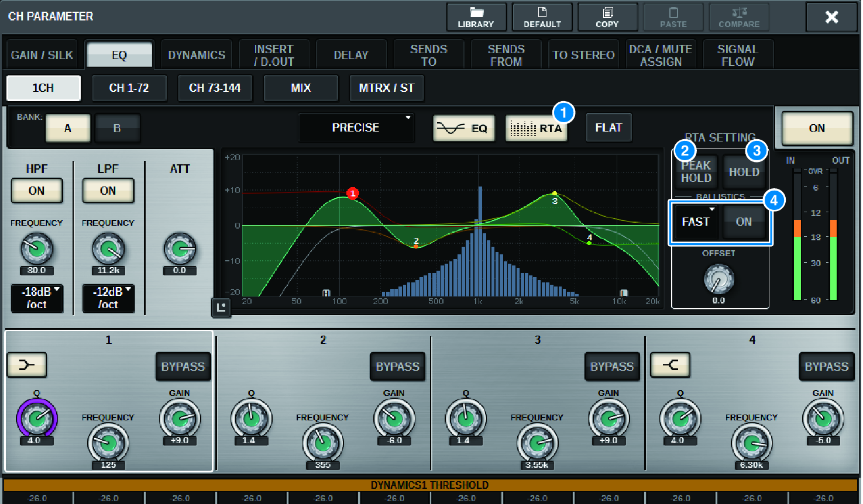Enable the HPF
The image size is (863, 504).
tap(37, 191)
